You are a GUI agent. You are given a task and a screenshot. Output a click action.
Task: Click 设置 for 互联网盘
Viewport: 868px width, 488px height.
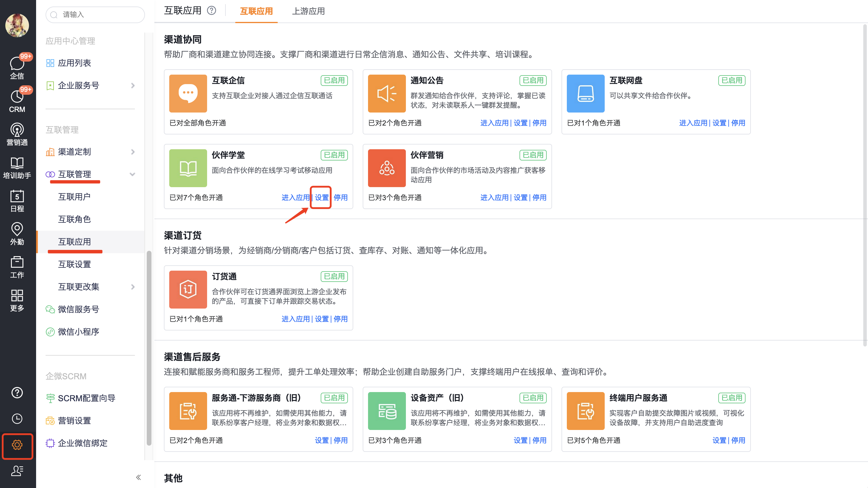coord(719,123)
